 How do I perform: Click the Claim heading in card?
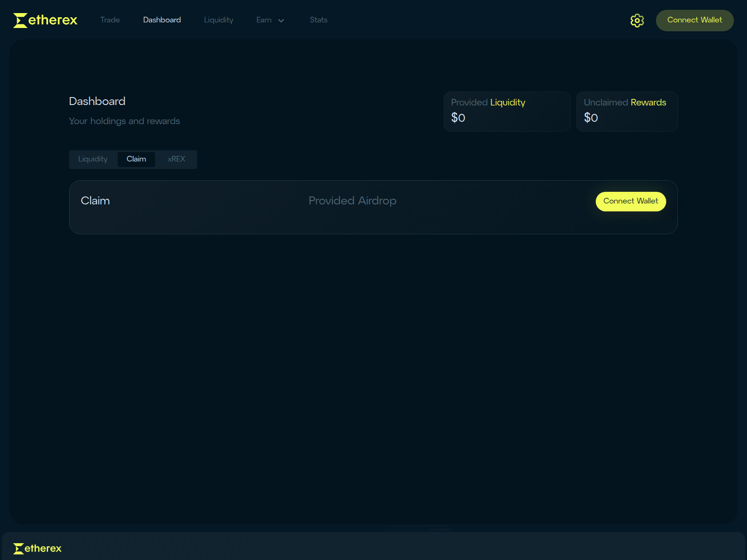point(95,201)
